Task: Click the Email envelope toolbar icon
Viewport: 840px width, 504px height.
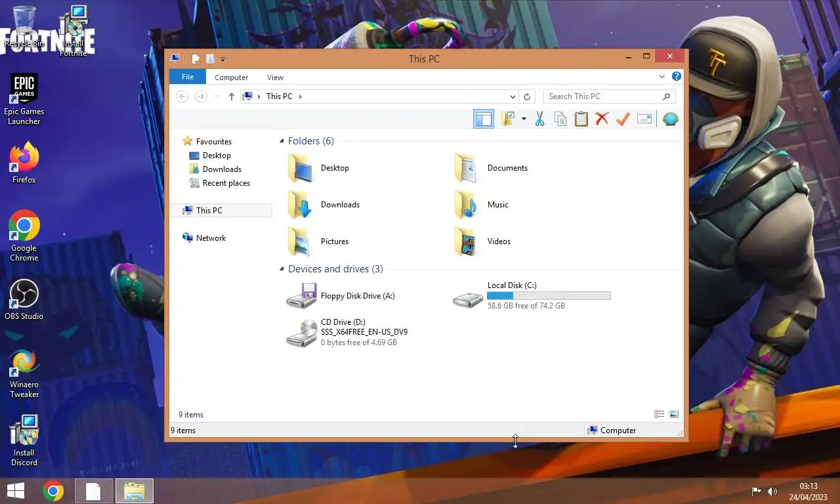Action: [644, 119]
